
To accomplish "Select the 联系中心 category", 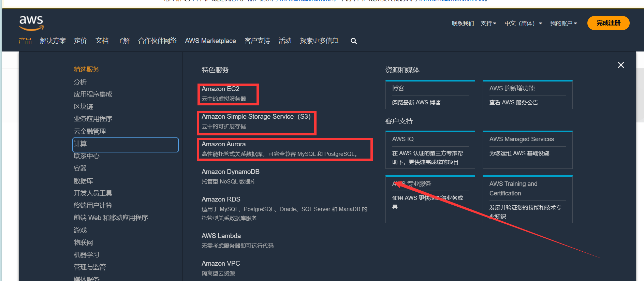I will (x=86, y=156).
